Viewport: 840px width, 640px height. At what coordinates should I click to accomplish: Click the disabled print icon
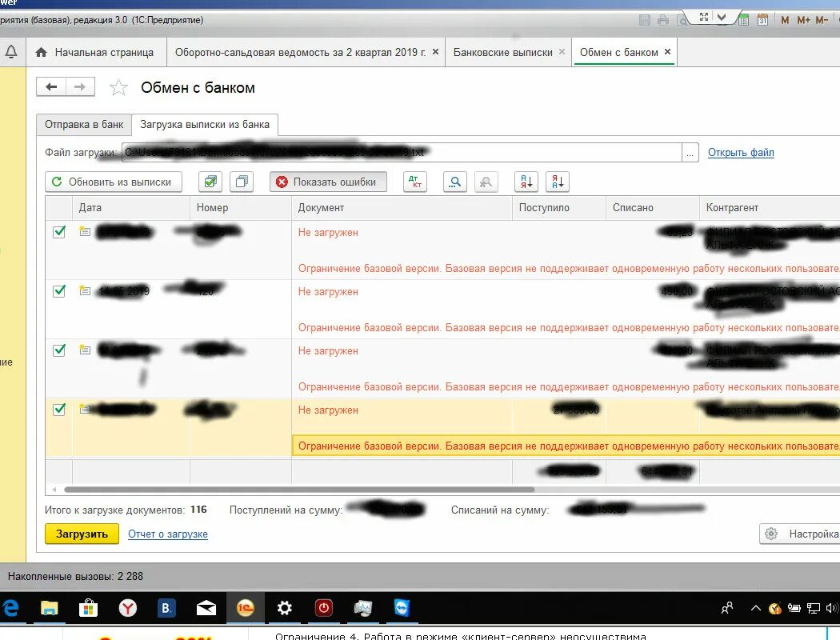tap(663, 20)
